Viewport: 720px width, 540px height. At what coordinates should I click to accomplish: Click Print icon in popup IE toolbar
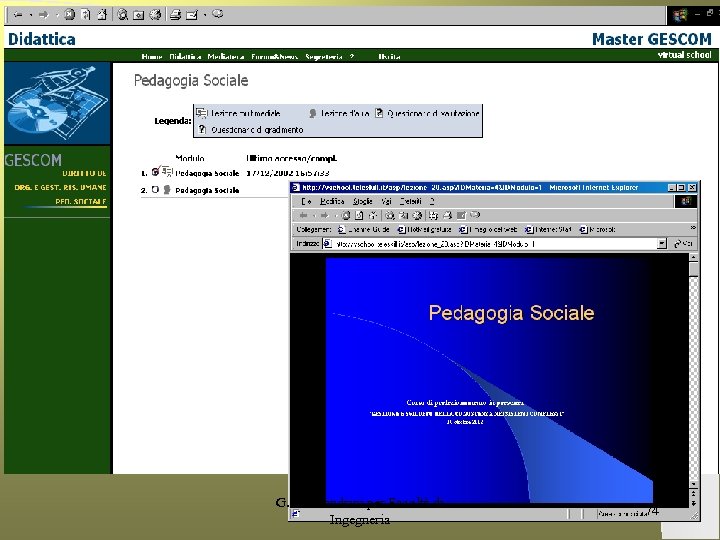447,215
